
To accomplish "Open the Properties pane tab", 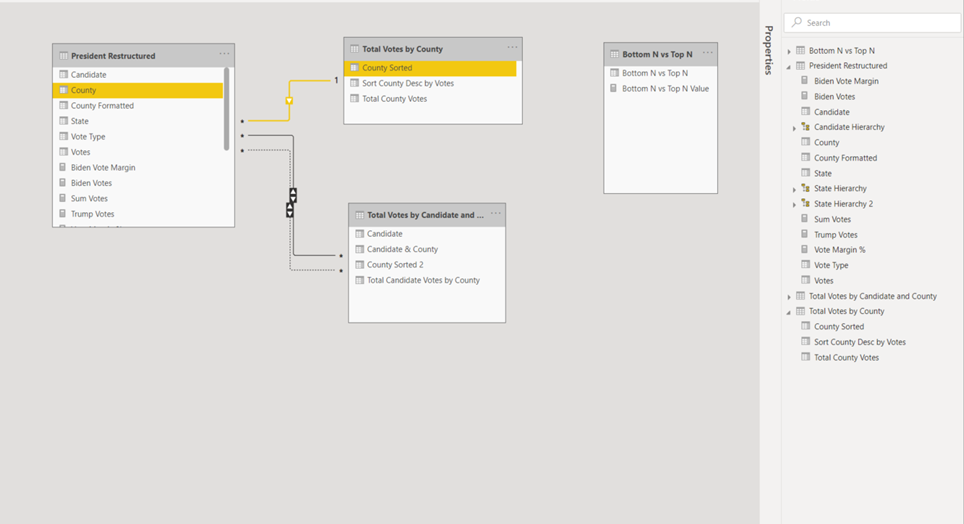I will [x=768, y=50].
